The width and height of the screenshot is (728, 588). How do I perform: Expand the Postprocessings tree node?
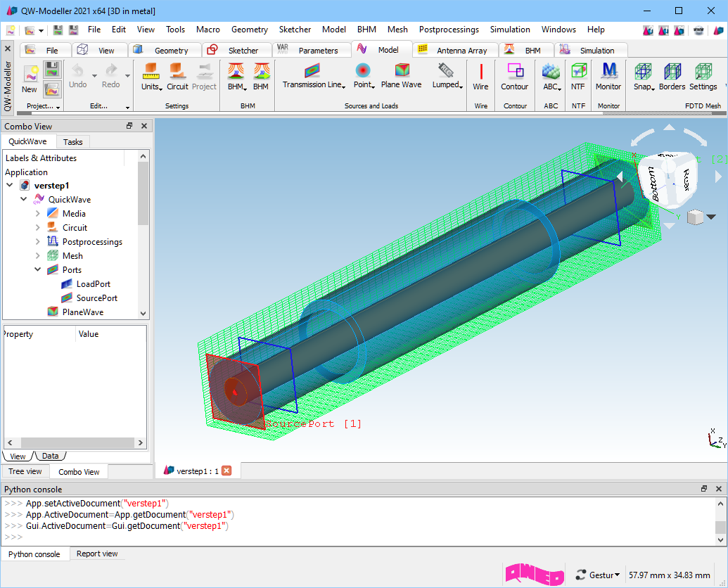[x=37, y=241]
